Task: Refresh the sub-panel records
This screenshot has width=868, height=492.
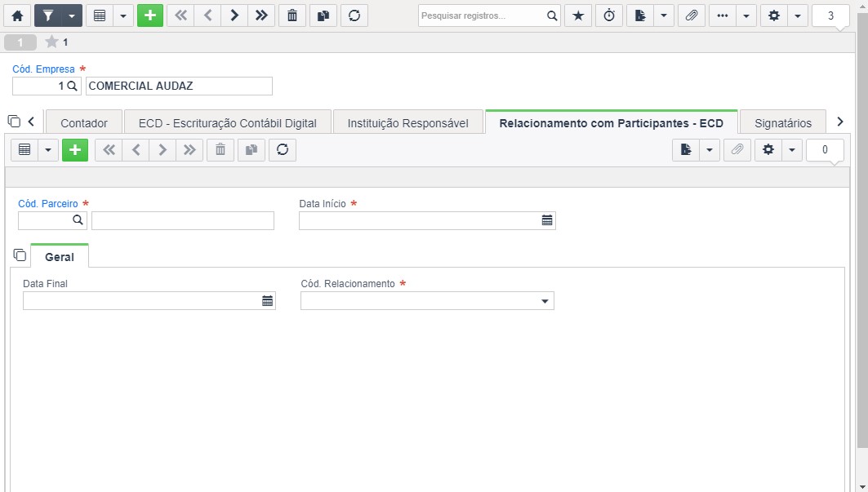Action: pos(283,149)
